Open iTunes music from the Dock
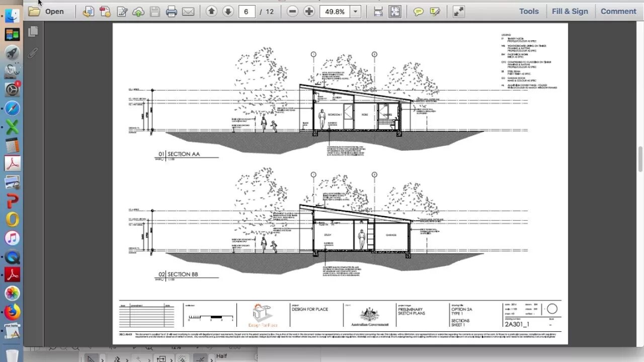Screen dimensions: 644x362 click(x=12, y=238)
